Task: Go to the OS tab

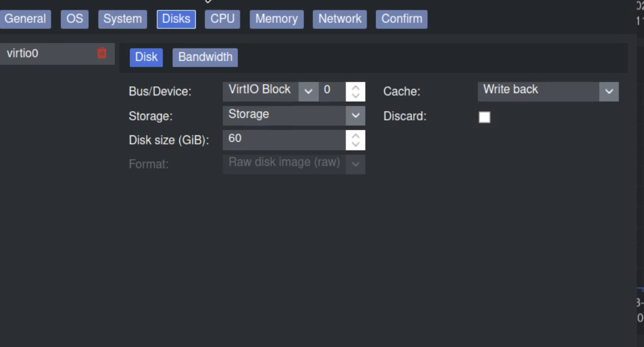Action: pyautogui.click(x=74, y=19)
